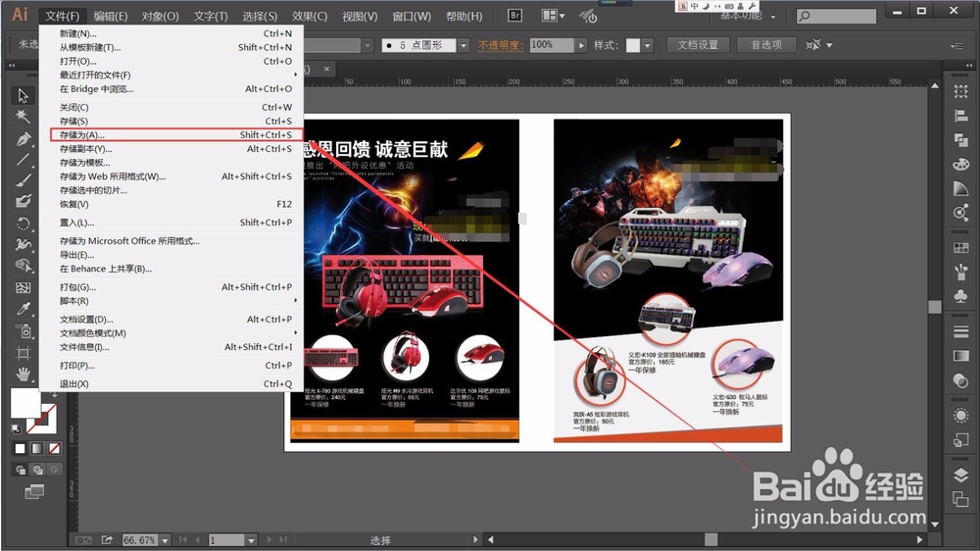Select the Selection arrow tool
980x551 pixels.
(23, 96)
